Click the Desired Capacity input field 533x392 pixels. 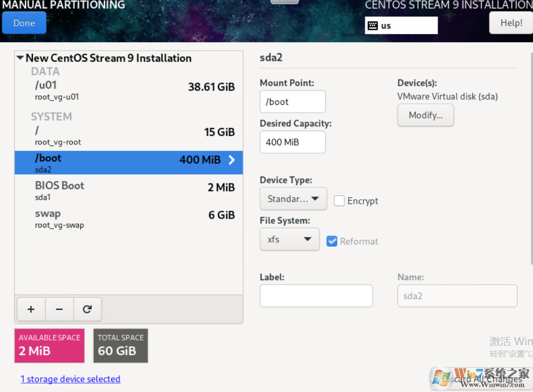coord(293,142)
